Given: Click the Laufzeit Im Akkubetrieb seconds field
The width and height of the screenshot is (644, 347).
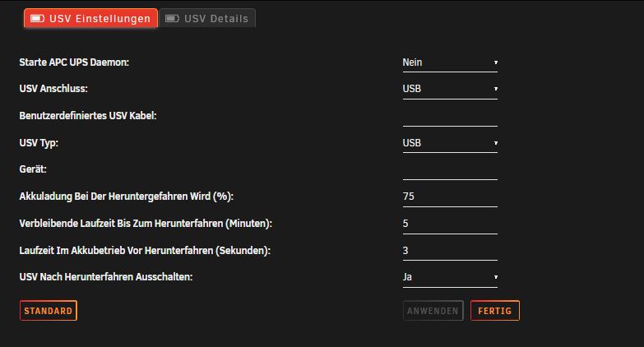Looking at the screenshot, I should tap(450, 251).
